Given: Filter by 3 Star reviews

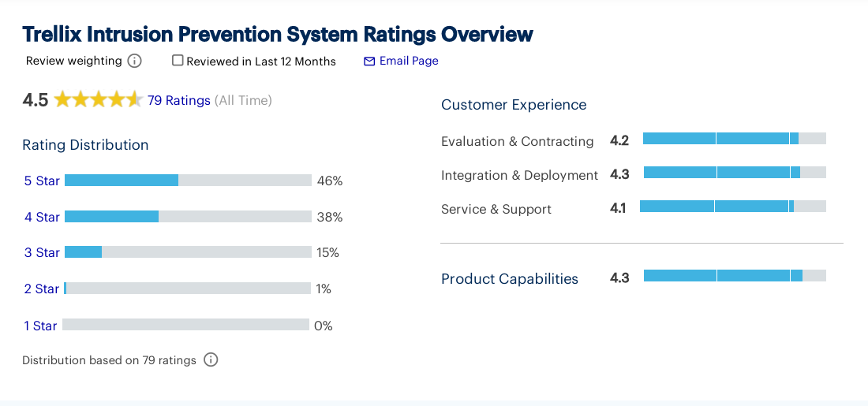Looking at the screenshot, I should [x=42, y=252].
